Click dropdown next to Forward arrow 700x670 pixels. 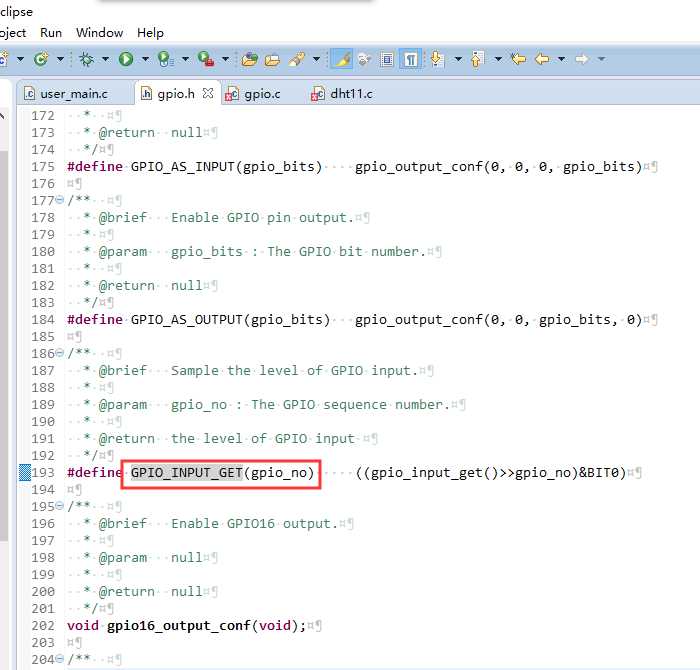pos(602,59)
